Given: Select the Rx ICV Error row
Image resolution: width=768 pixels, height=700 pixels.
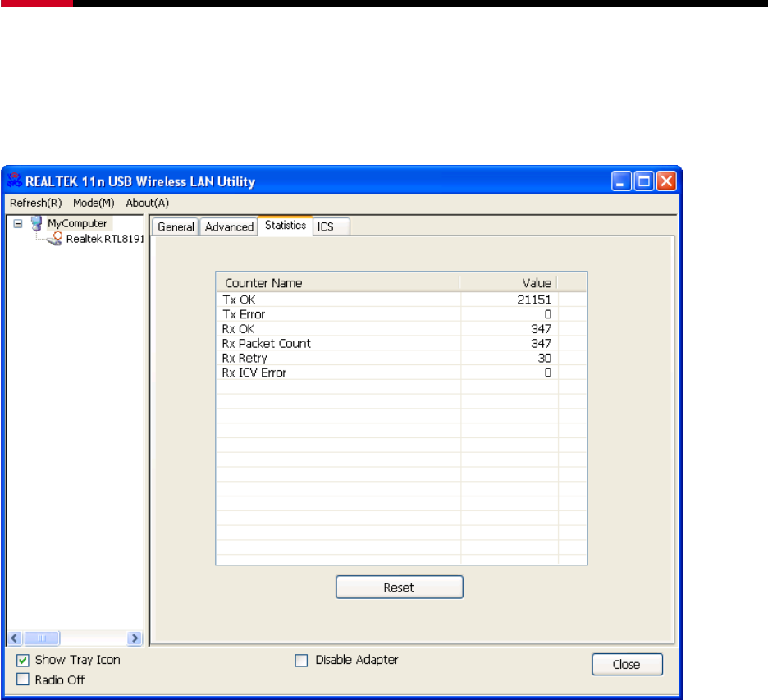Looking at the screenshot, I should 401,373.
